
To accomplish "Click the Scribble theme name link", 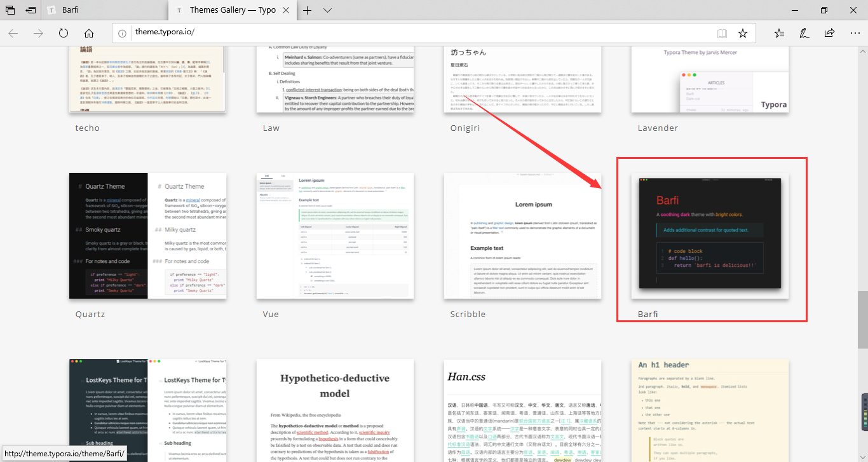I will click(468, 314).
